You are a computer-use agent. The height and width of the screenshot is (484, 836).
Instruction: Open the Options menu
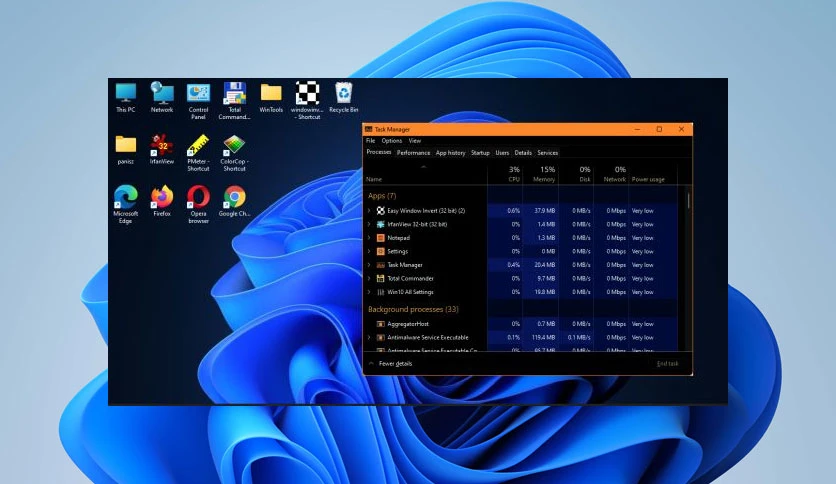tap(392, 141)
